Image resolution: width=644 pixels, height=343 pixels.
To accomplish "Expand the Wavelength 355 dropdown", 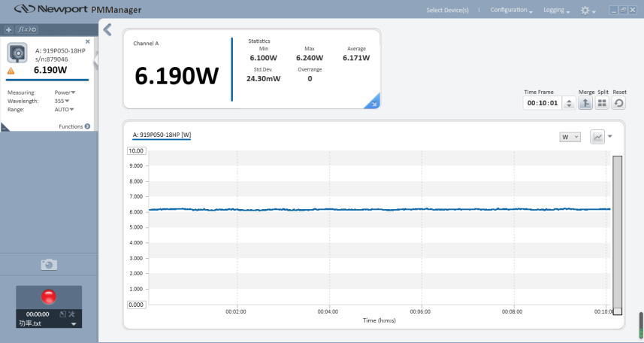I will point(62,101).
